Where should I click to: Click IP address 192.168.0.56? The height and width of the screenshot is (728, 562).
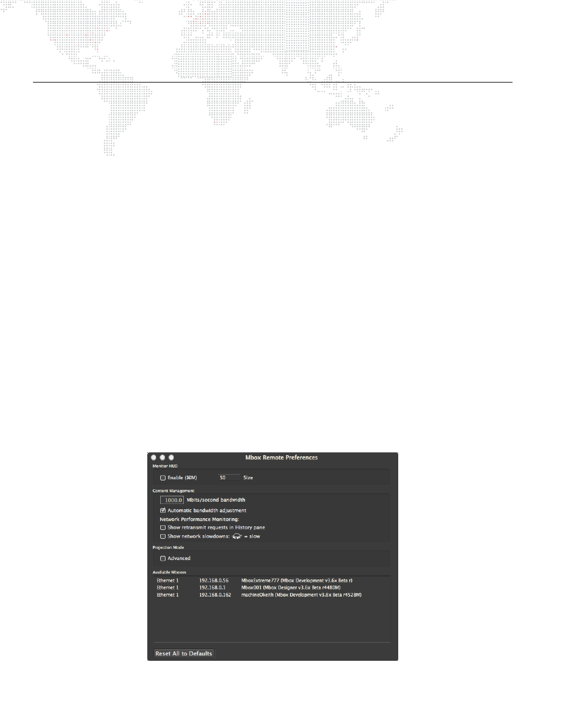click(x=214, y=581)
